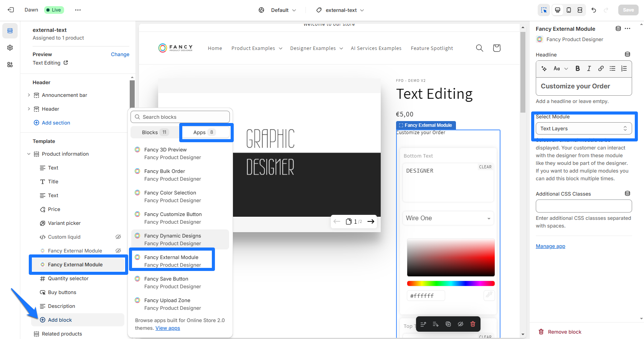Screen dimensions: 644x339
Task: Open the Sections panel in sidebar
Action: (x=10, y=31)
